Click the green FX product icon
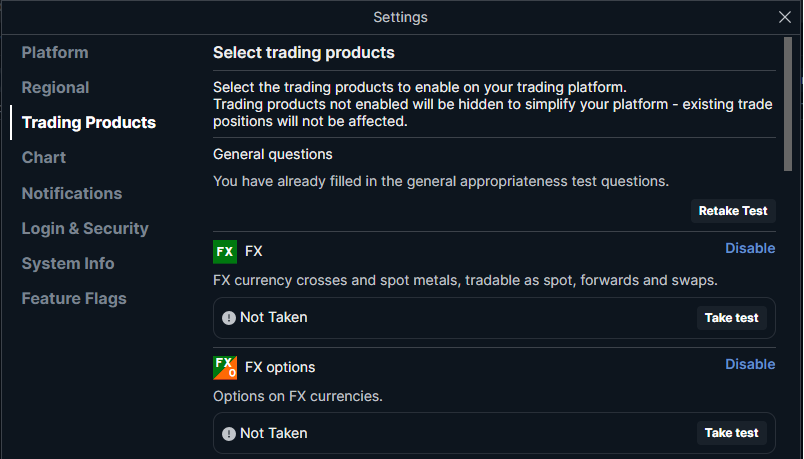804x459 pixels. (x=225, y=251)
